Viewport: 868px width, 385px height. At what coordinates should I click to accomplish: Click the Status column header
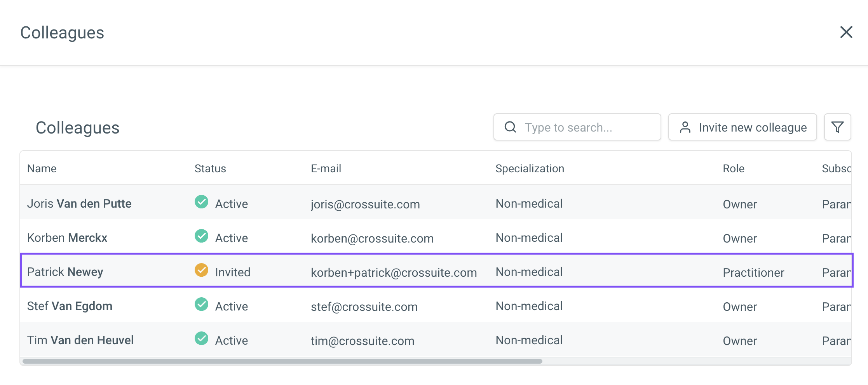click(x=210, y=168)
